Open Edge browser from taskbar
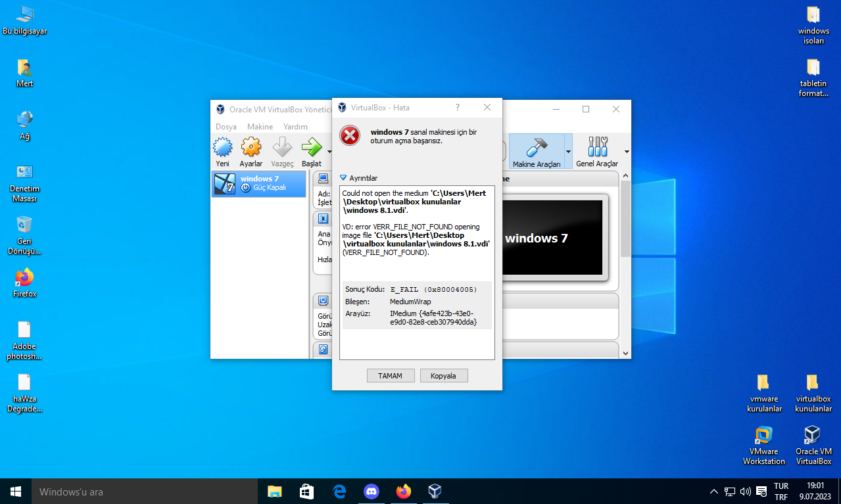841x504 pixels. pyautogui.click(x=339, y=492)
